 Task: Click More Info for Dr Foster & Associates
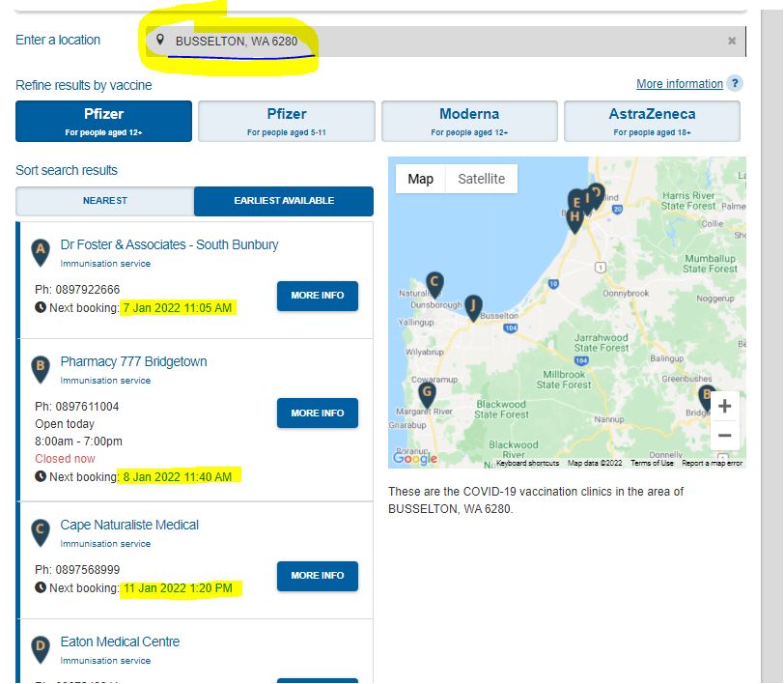318,296
